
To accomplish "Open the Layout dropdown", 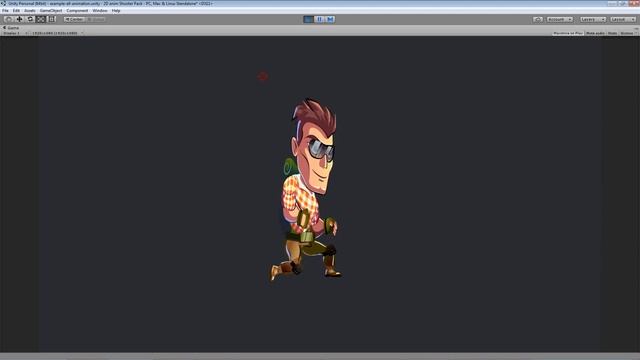I will click(x=623, y=19).
